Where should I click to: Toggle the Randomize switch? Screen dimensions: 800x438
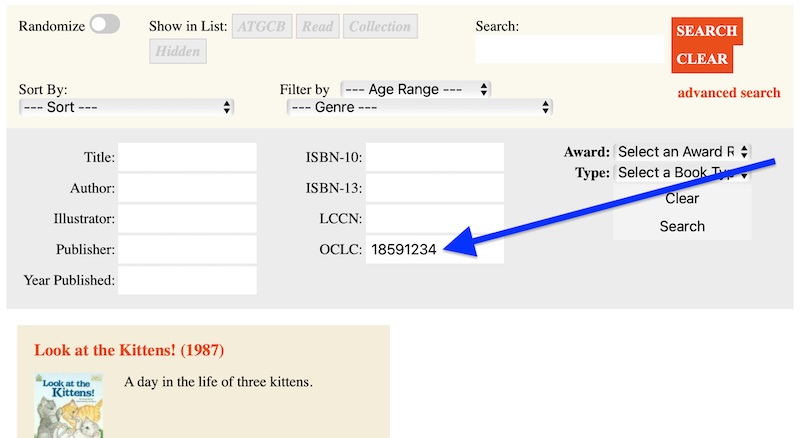click(104, 25)
